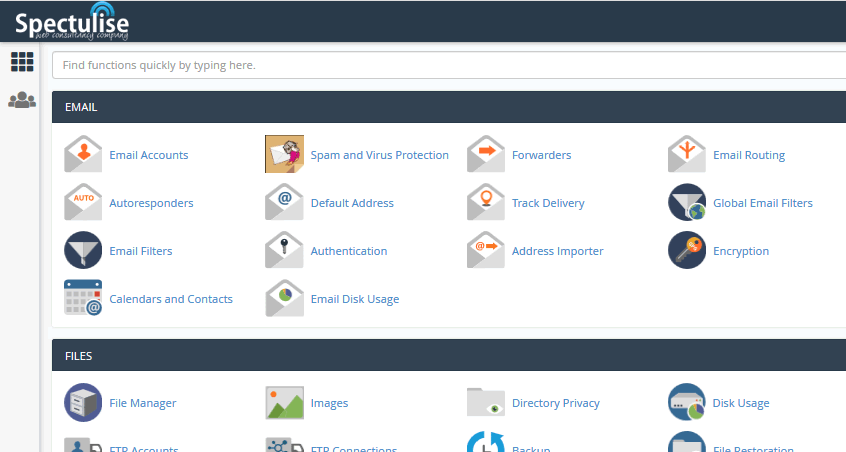Click the Images link
Image resolution: width=846 pixels, height=452 pixels.
pos(330,403)
